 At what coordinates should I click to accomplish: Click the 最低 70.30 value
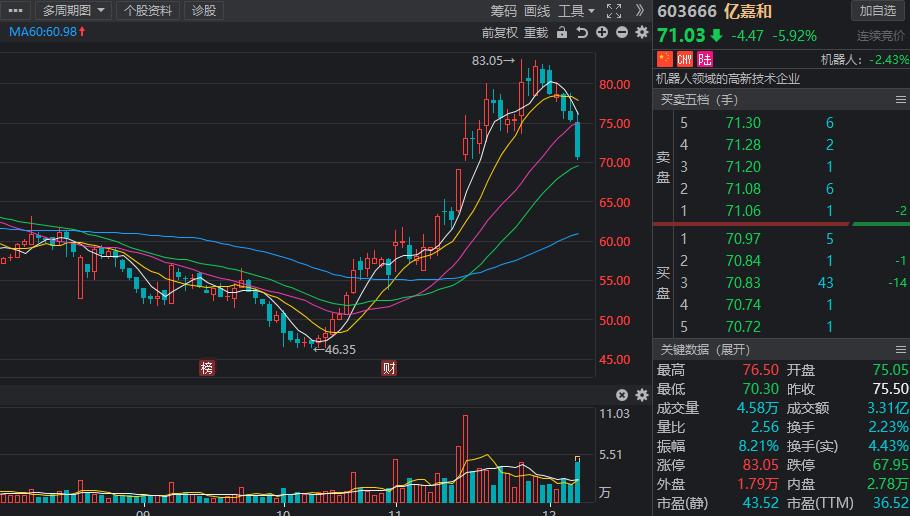coord(760,389)
